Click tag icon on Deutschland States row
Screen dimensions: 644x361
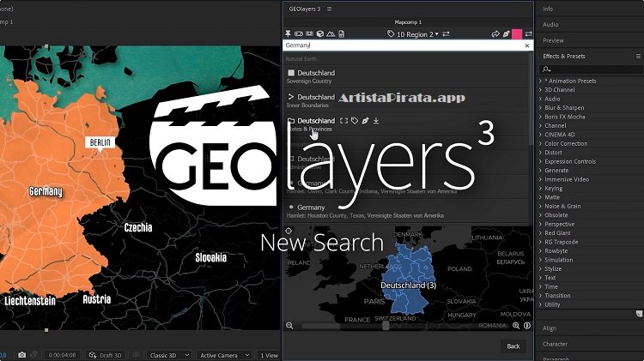(355, 121)
